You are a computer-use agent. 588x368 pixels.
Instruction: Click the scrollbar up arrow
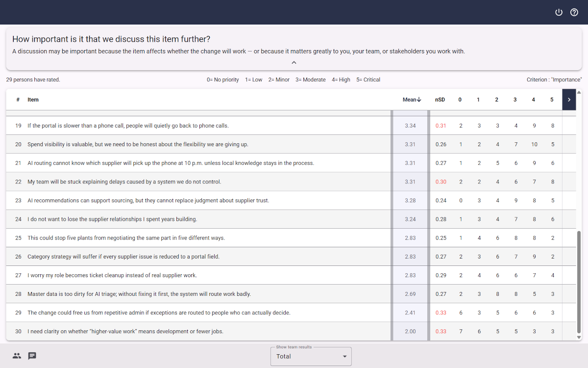(x=579, y=92)
